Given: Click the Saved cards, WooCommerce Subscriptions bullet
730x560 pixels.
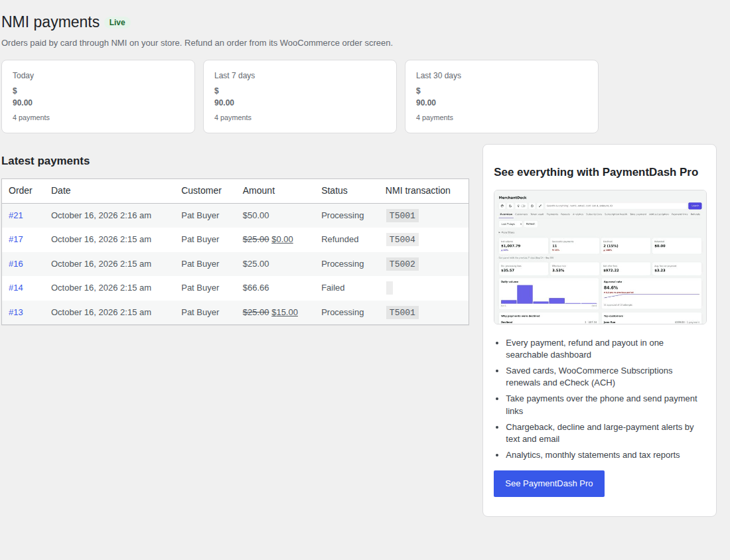Looking at the screenshot, I should point(589,377).
